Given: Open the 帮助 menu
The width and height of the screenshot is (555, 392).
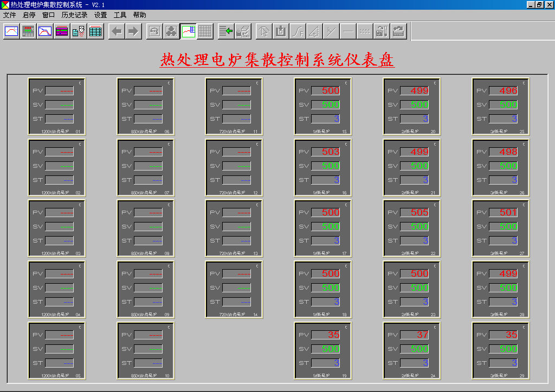Looking at the screenshot, I should coord(139,15).
